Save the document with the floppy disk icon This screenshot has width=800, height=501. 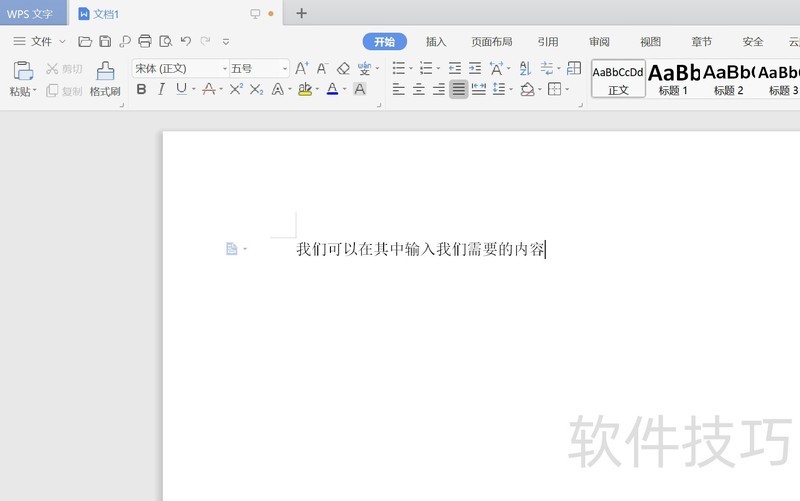point(105,41)
